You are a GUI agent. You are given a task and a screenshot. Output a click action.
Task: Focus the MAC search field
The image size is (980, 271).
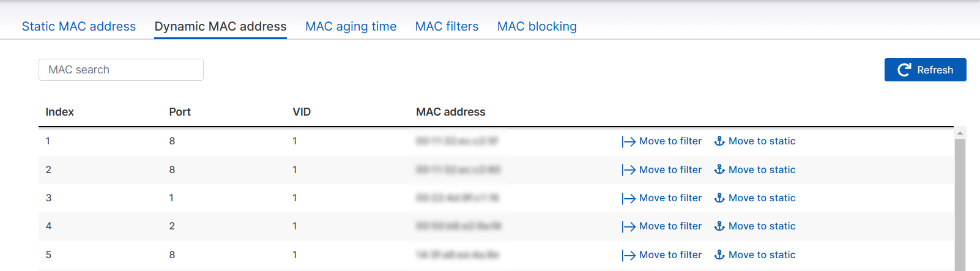121,70
